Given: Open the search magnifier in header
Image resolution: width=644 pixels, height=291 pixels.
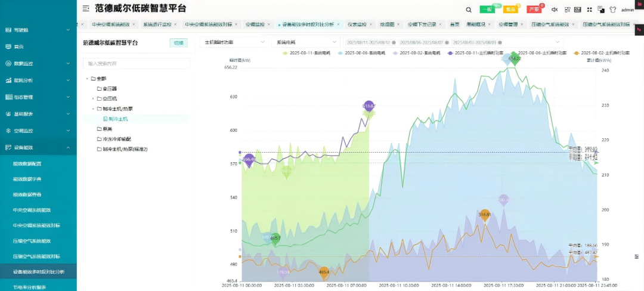Looking at the screenshot, I should coord(469,10).
